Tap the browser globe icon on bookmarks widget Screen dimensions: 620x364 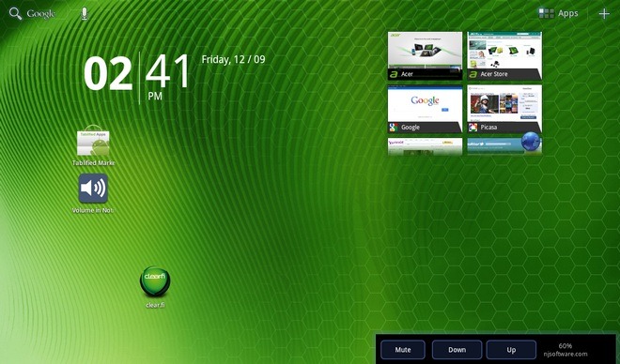(x=531, y=142)
